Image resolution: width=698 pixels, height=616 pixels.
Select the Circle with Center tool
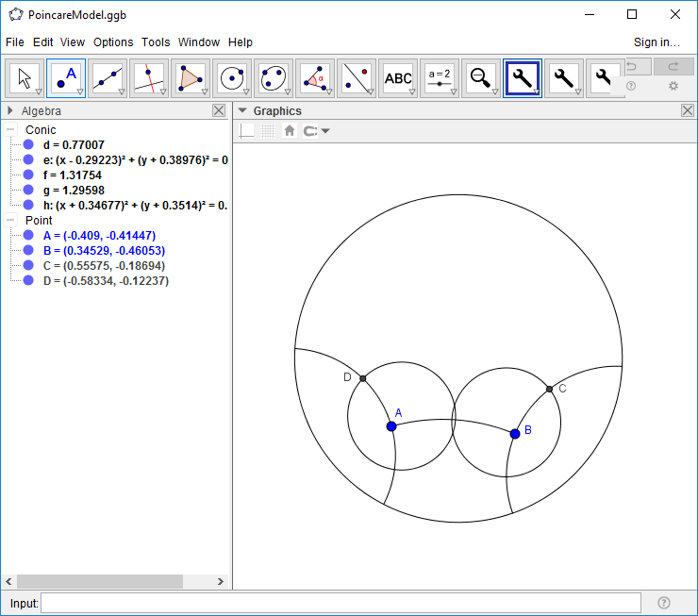coord(232,78)
